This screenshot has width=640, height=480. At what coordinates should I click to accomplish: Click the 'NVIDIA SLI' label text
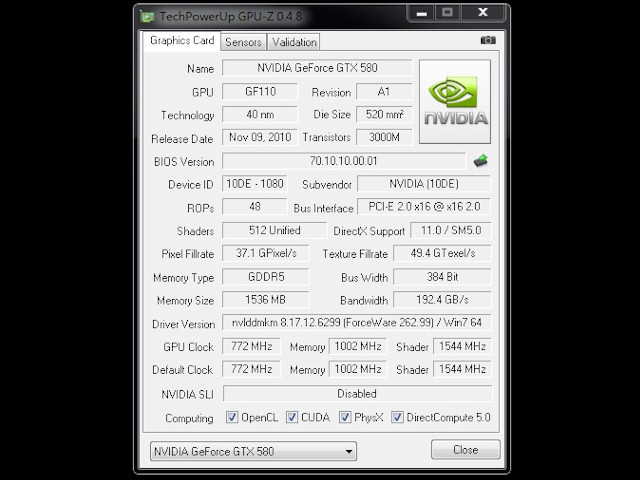[x=187, y=394]
